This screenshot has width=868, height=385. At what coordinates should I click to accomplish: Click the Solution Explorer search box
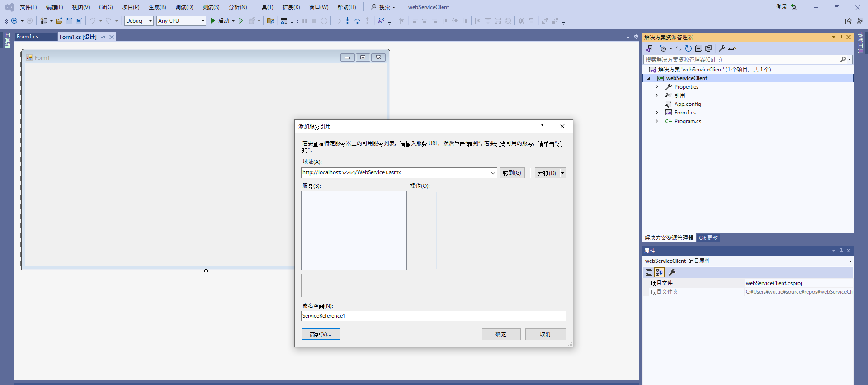[741, 60]
